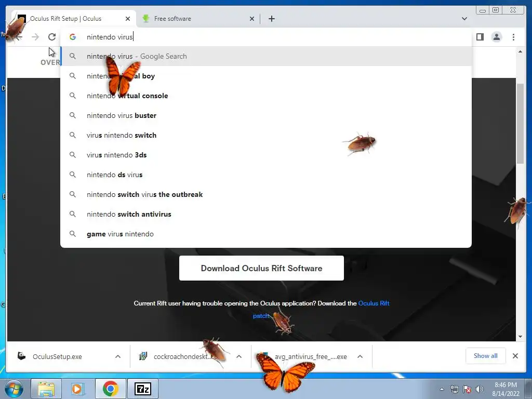Click the volume speaker tray icon
The height and width of the screenshot is (399, 532).
[x=480, y=389]
